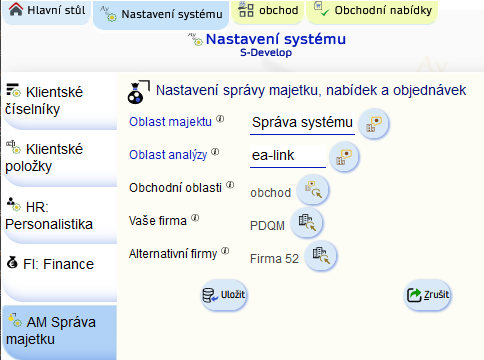Click the person icon next to HR: Personalistika
Image resolution: width=484 pixels, height=360 pixels.
point(14,204)
